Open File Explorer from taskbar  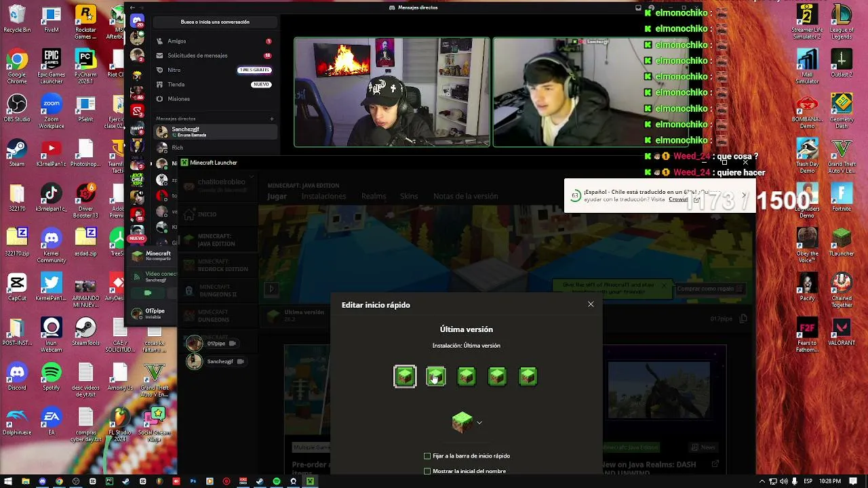point(25,481)
